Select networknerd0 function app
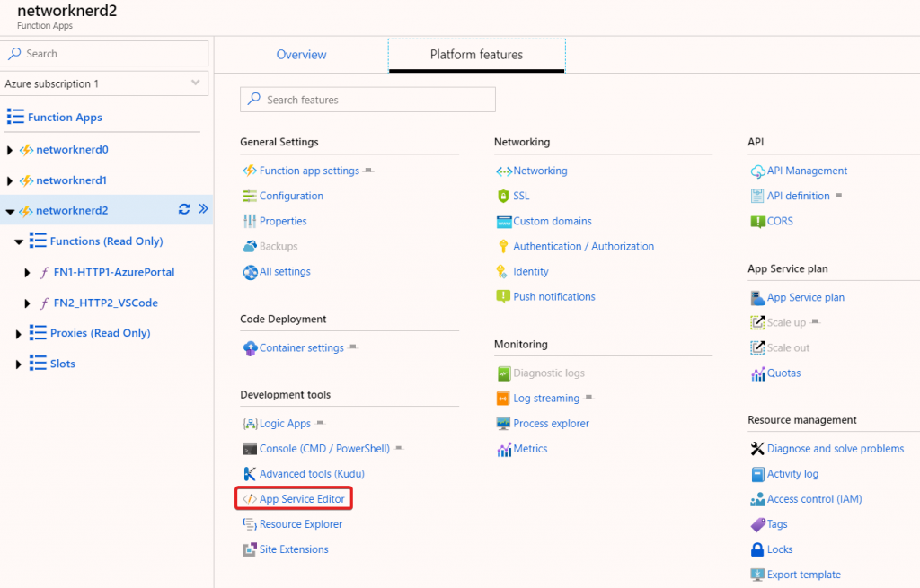 (x=72, y=150)
